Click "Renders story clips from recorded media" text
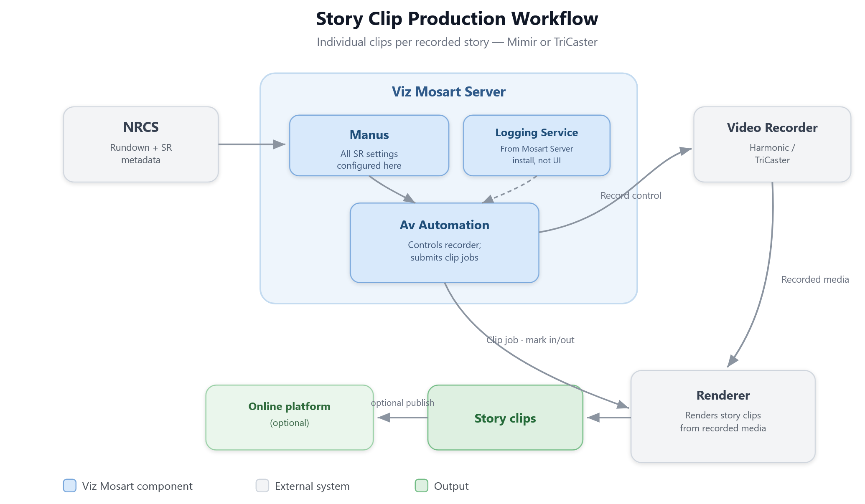 tap(723, 422)
